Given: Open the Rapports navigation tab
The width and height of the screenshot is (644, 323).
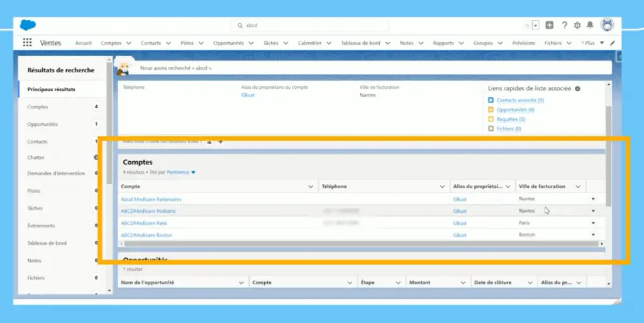Looking at the screenshot, I should [x=443, y=43].
